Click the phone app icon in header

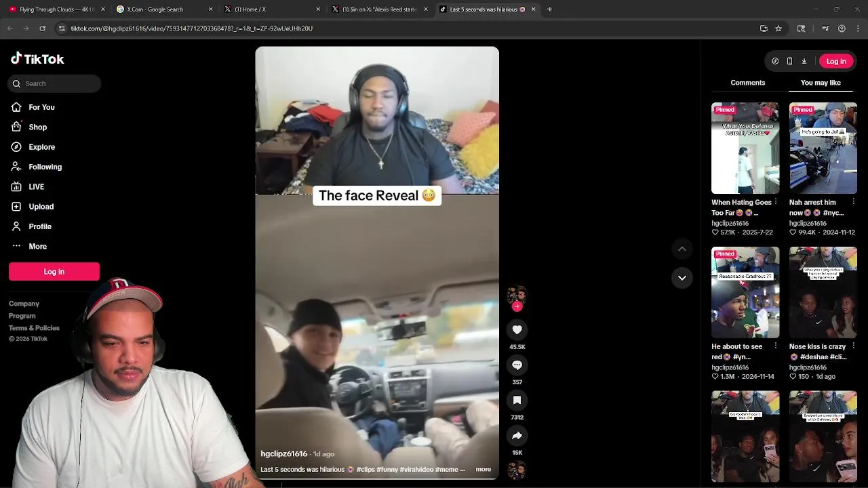click(789, 61)
